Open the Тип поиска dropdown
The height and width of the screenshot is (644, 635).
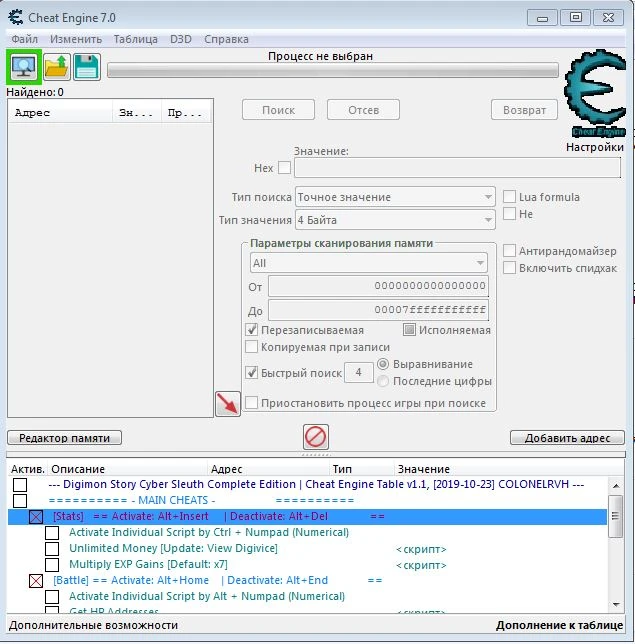coord(395,197)
